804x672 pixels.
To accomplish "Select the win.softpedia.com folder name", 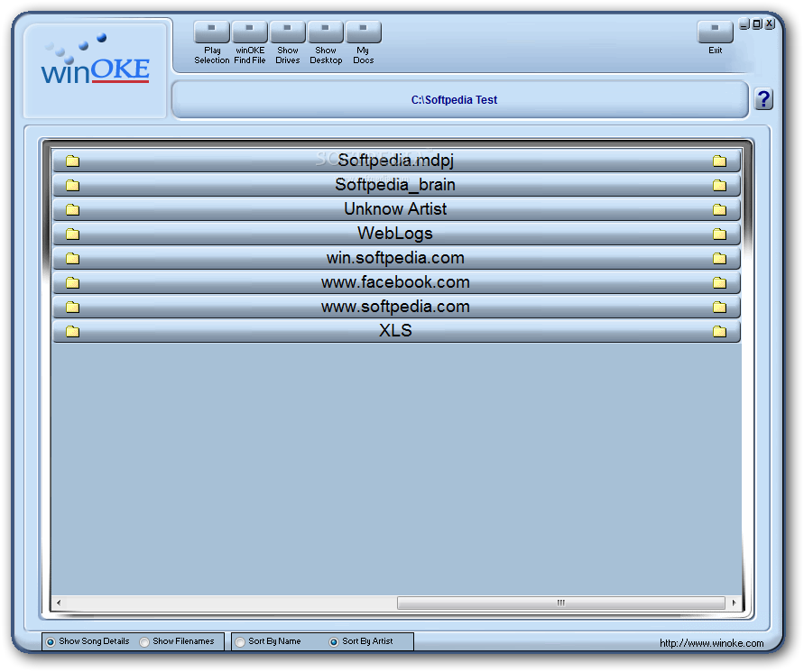I will [395, 258].
